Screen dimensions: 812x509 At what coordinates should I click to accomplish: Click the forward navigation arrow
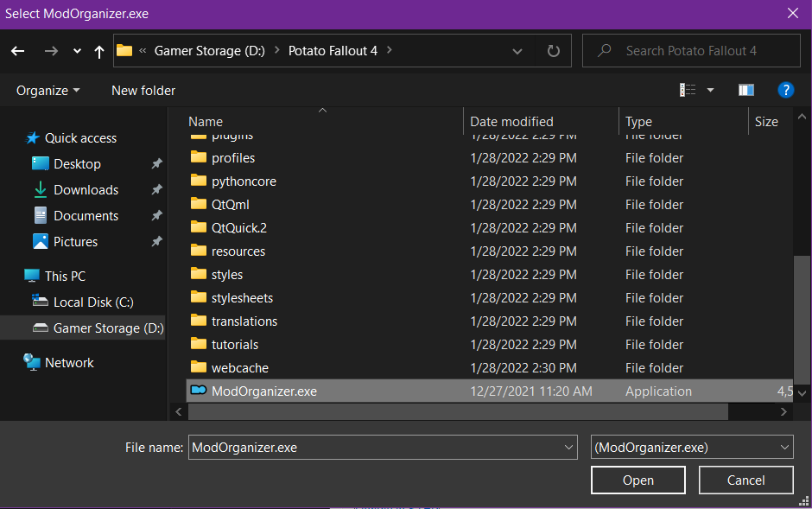(x=51, y=51)
